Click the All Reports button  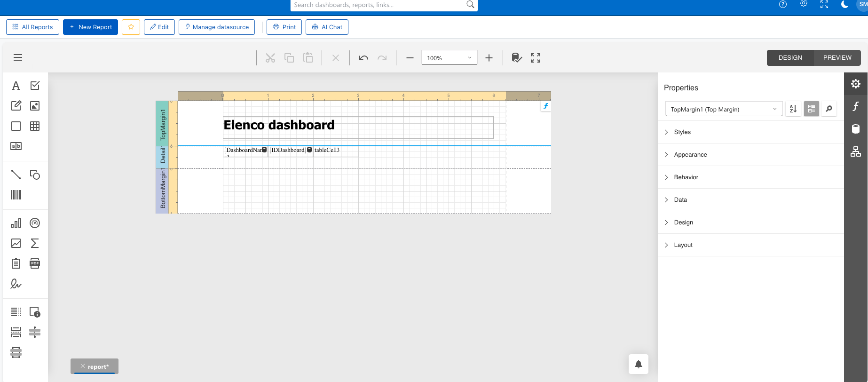[x=33, y=27]
